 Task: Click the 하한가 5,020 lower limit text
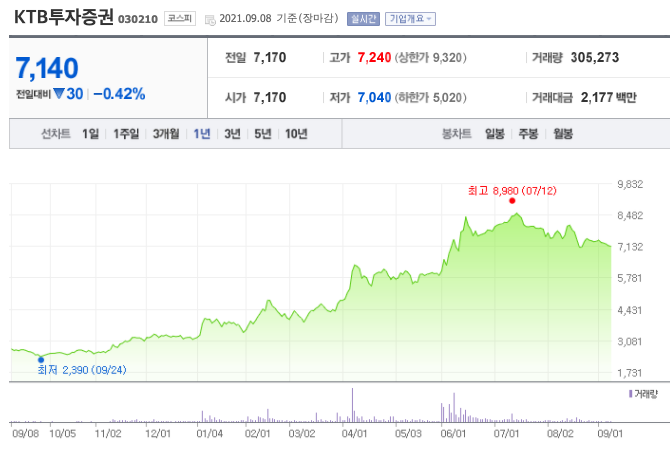(x=430, y=98)
